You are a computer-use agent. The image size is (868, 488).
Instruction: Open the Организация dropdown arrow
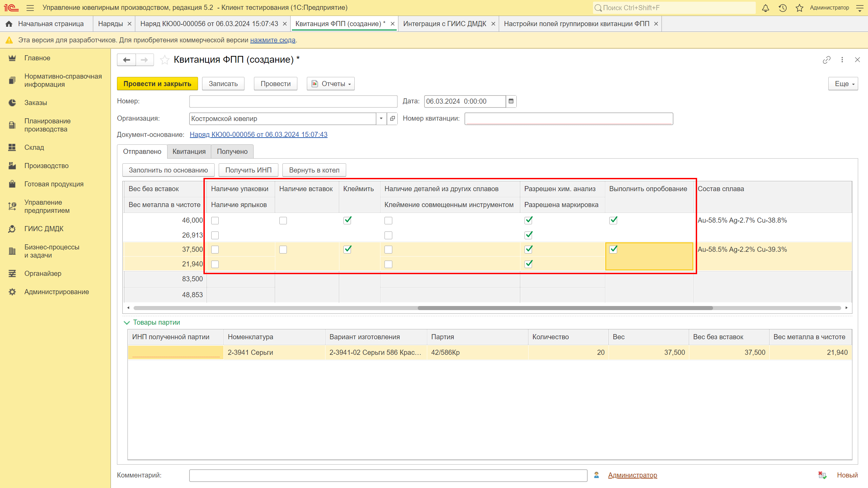pyautogui.click(x=381, y=119)
